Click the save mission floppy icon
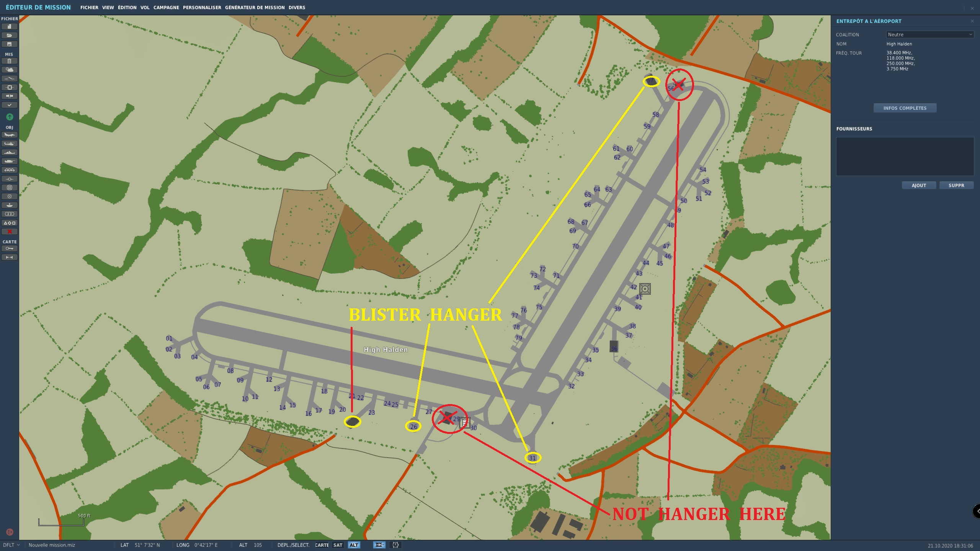The height and width of the screenshot is (551, 980). click(10, 44)
